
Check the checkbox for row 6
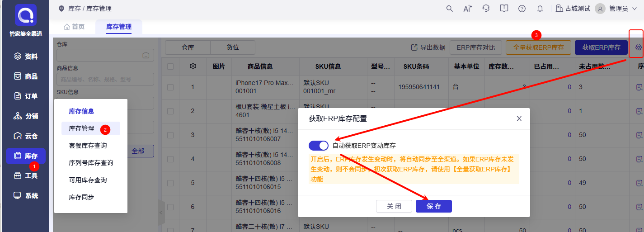(x=170, y=207)
